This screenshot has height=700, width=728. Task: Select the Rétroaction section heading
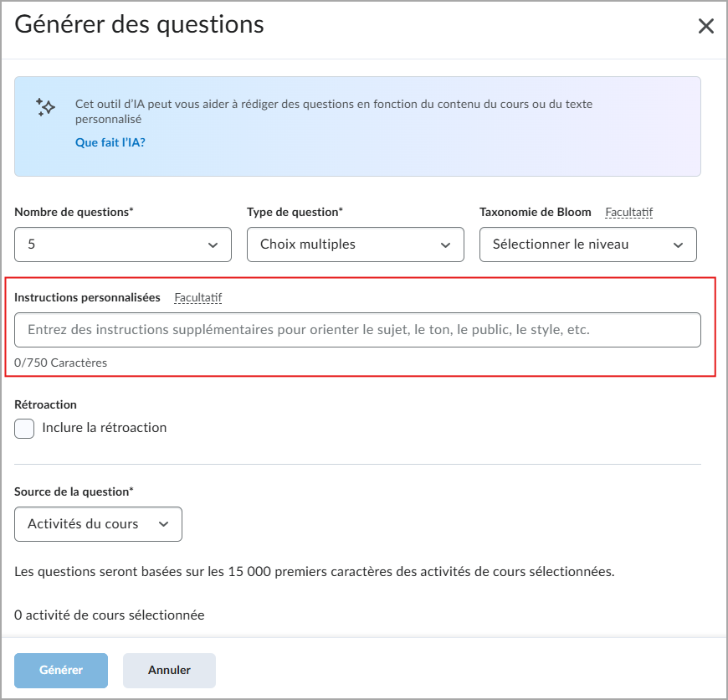(x=44, y=404)
